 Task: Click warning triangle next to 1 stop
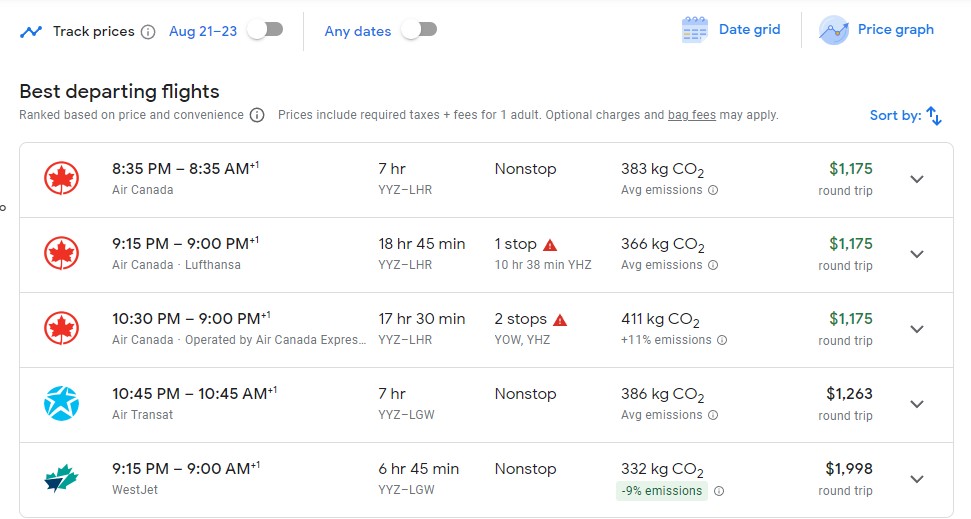click(550, 245)
